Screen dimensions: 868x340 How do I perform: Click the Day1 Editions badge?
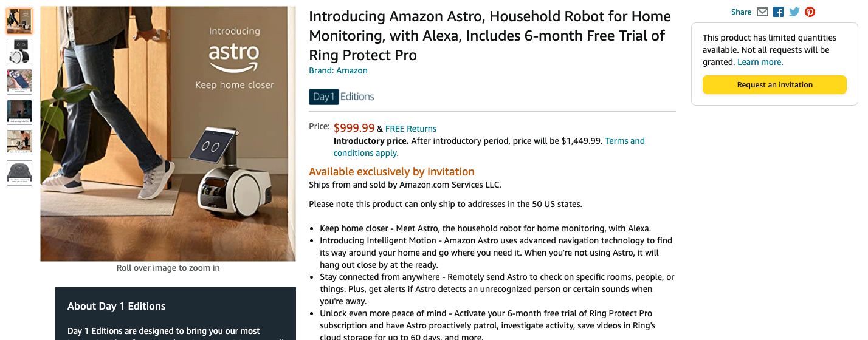tap(342, 97)
